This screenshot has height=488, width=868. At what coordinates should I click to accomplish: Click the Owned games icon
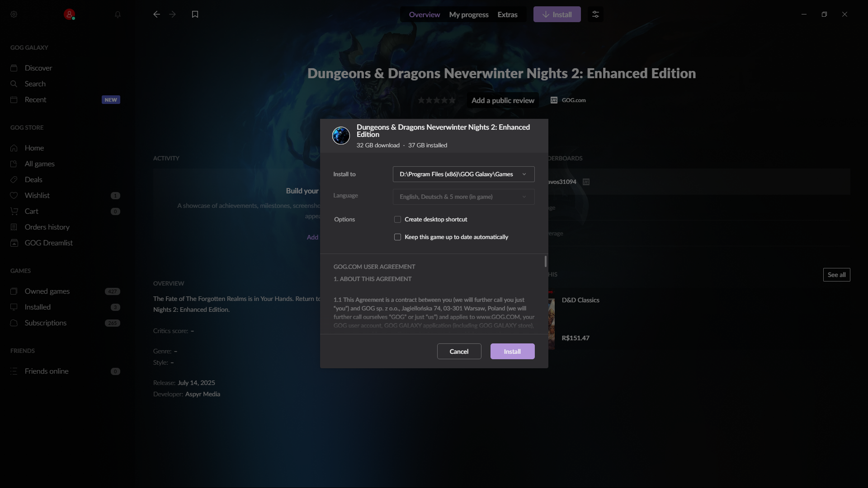(x=14, y=291)
